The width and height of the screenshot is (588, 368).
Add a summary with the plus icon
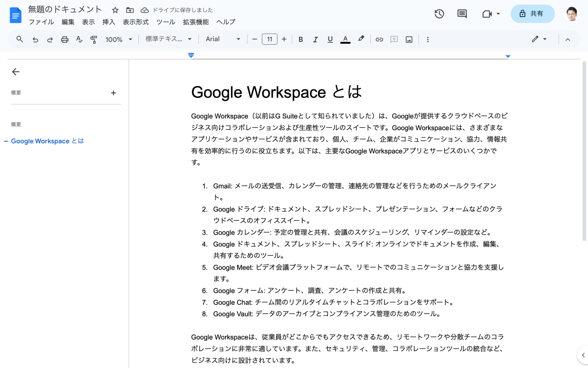tap(113, 93)
